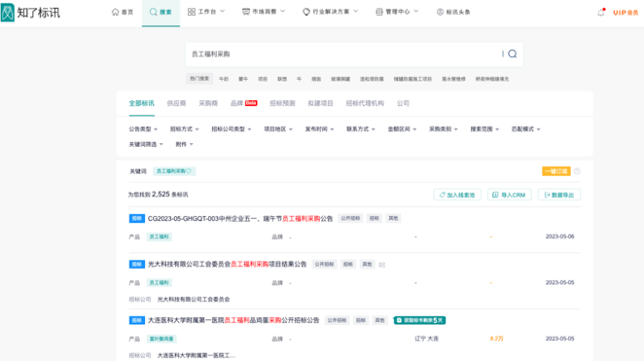Click the 获取标书剩余5天 badge
644x361 pixels.
[419, 320]
